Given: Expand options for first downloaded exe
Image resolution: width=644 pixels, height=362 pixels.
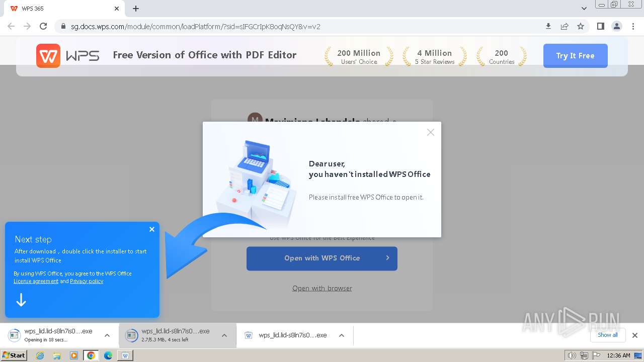Looking at the screenshot, I should pyautogui.click(x=107, y=335).
